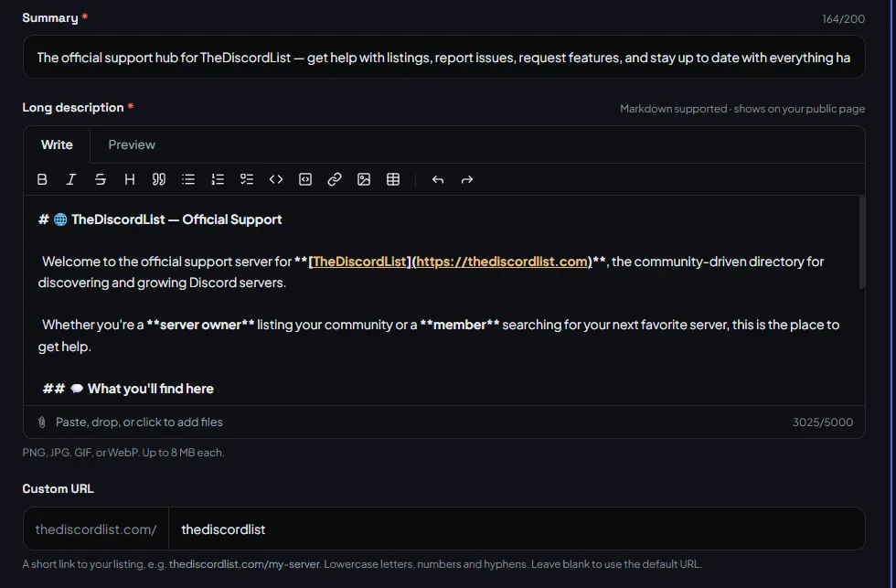Apply bold formatting in editor toolbar
This screenshot has height=588, width=896.
pos(42,179)
